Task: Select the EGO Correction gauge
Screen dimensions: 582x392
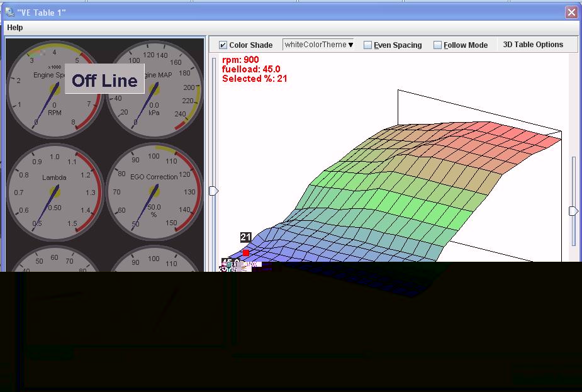Action: 154,191
